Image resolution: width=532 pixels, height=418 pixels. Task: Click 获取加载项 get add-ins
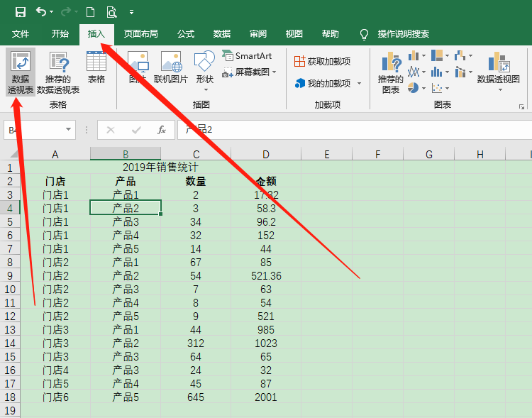tap(322, 62)
